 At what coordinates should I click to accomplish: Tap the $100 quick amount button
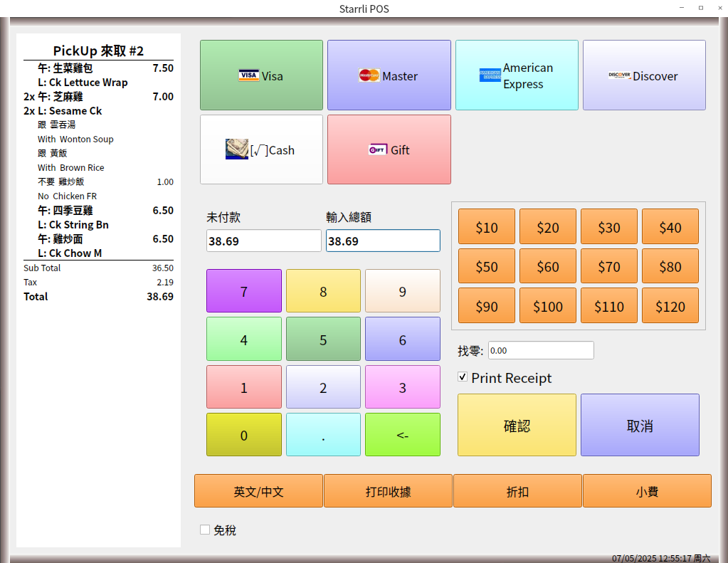[x=547, y=306]
